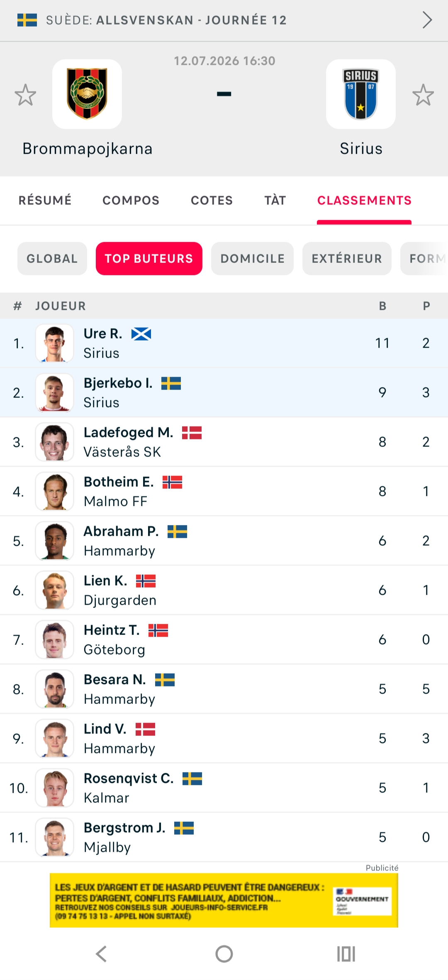The image size is (448, 980).
Task: Expand Allsvenskan league with chevron arrow
Action: tap(427, 20)
